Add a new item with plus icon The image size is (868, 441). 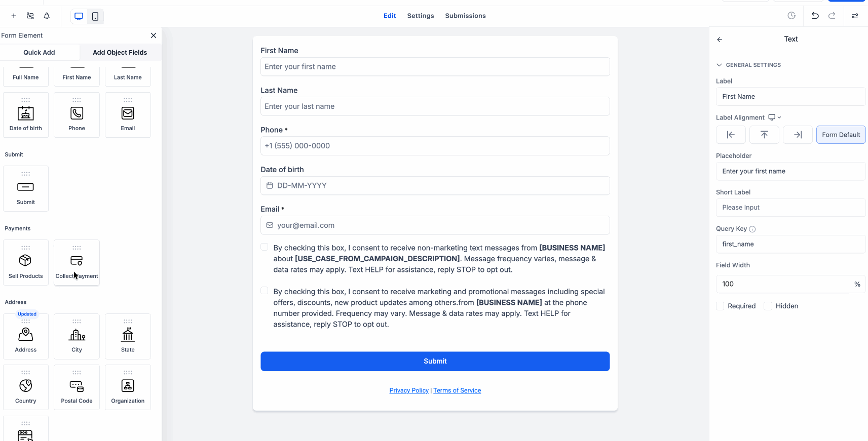[x=14, y=16]
